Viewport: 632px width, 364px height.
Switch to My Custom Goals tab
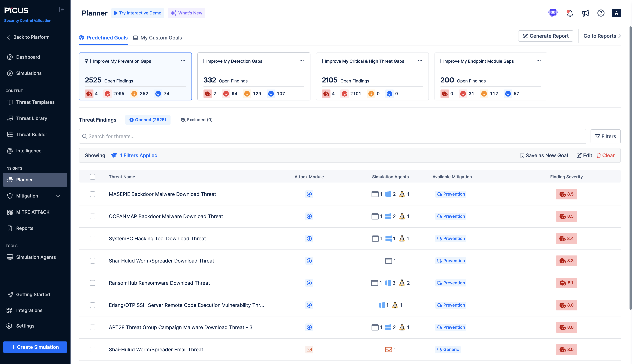(158, 38)
